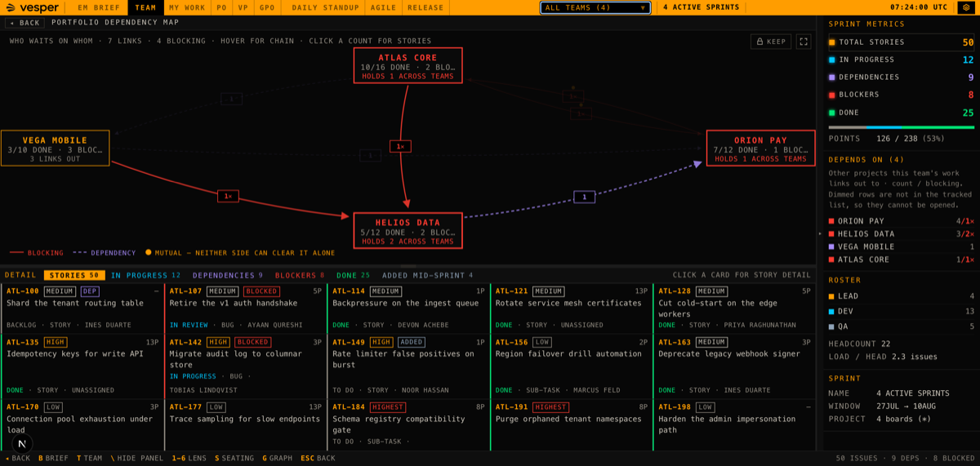980x466 pixels.
Task: Click GRAPH shortcut in bottom bar
Action: pyautogui.click(x=278, y=459)
